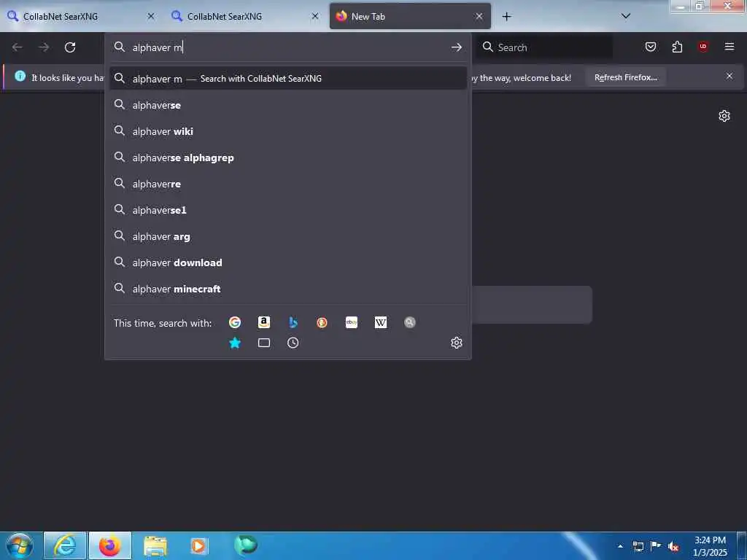This screenshot has width=747, height=560.
Task: Open a new tab with plus button
Action: click(506, 17)
